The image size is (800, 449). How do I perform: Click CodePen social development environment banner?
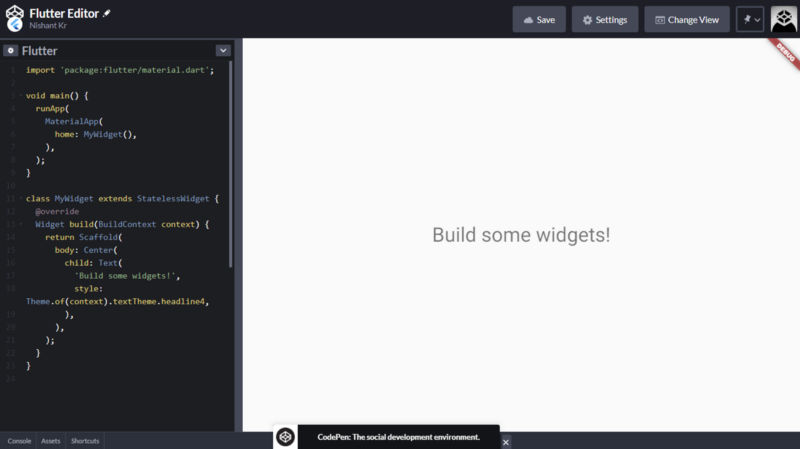[398, 437]
